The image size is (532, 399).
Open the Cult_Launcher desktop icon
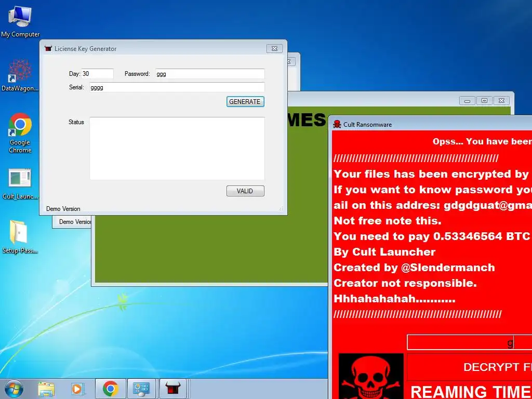click(20, 183)
